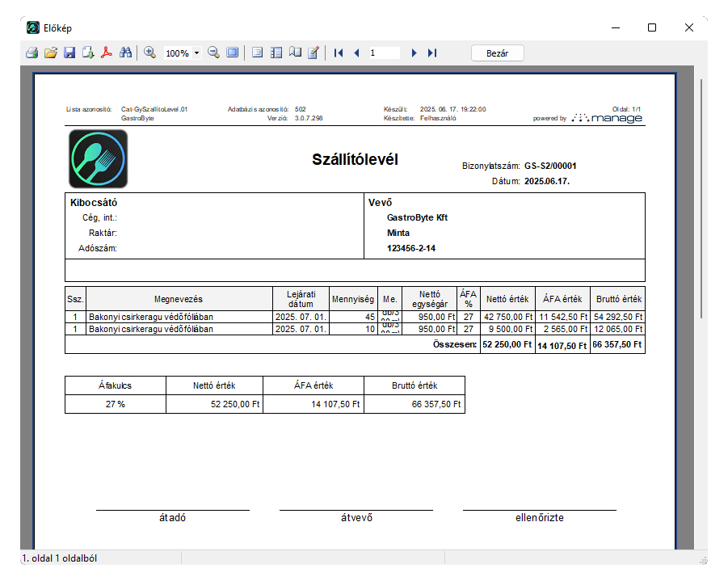Screen dimensions: 728x581
Task: Open page settings book icon
Action: pyautogui.click(x=295, y=53)
